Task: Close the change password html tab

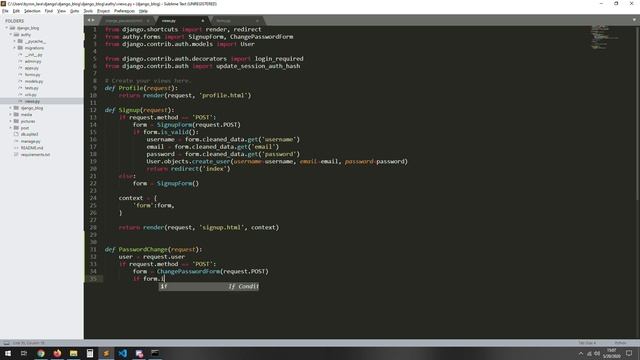Action: tap(148, 20)
